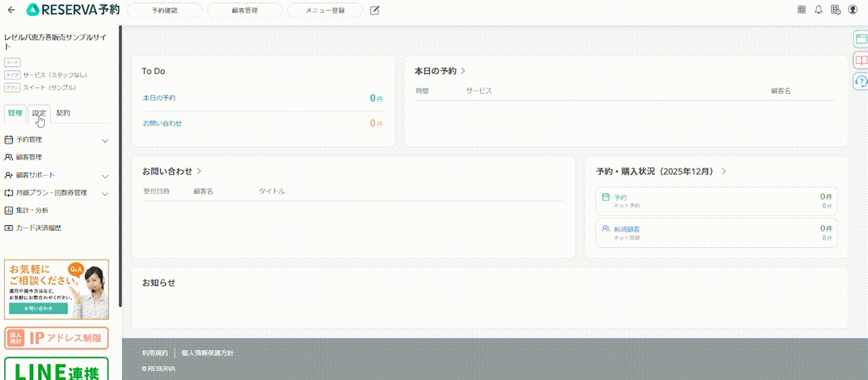Open the 個人情報保護方針 footer link

tap(208, 353)
